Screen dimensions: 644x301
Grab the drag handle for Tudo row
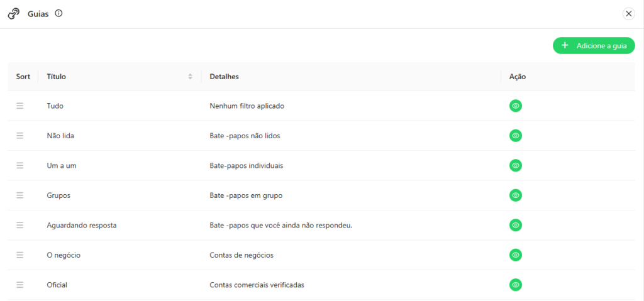click(19, 106)
